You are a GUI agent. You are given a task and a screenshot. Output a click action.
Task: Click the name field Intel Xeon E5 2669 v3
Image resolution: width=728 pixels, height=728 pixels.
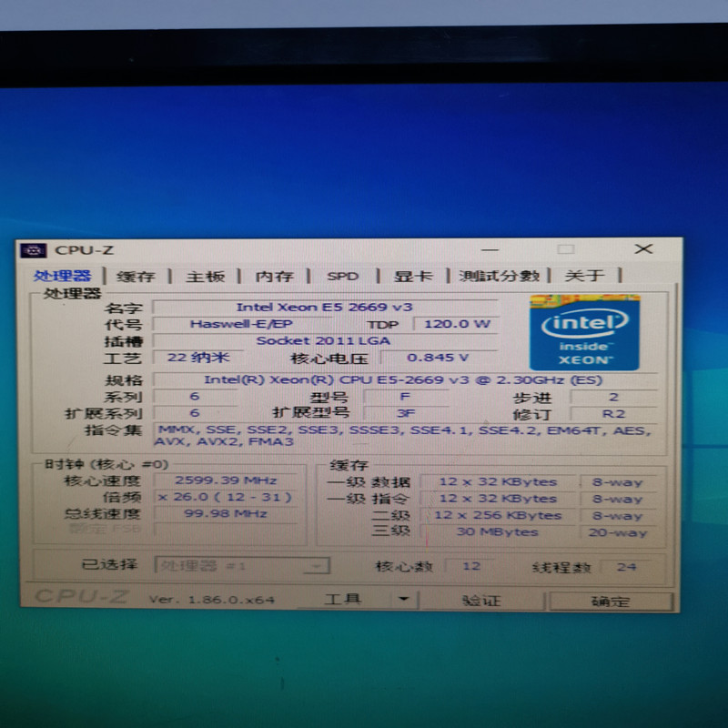(325, 307)
